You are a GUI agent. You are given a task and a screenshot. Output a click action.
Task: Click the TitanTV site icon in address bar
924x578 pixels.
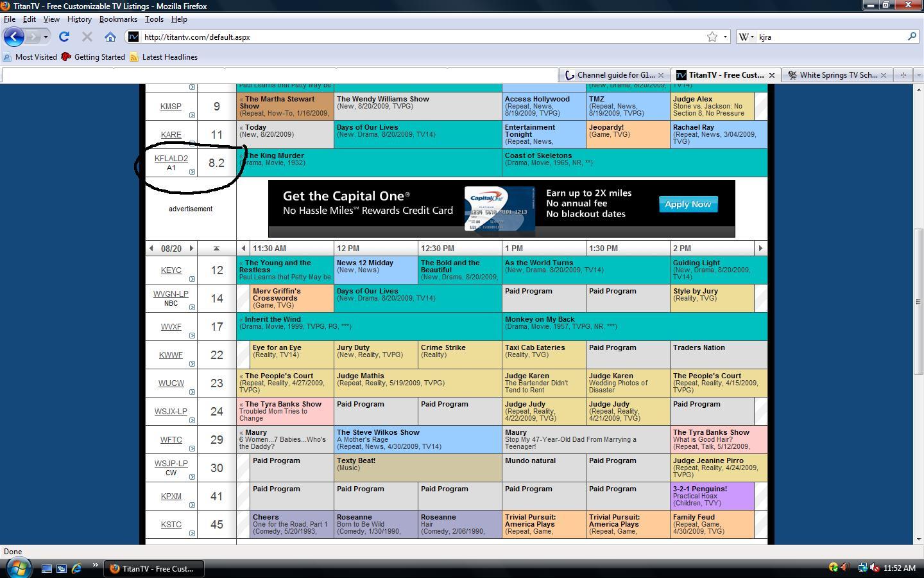coord(133,37)
